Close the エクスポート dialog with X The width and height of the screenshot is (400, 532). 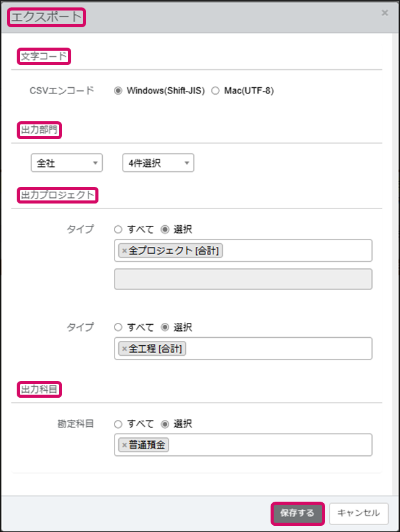click(x=385, y=13)
